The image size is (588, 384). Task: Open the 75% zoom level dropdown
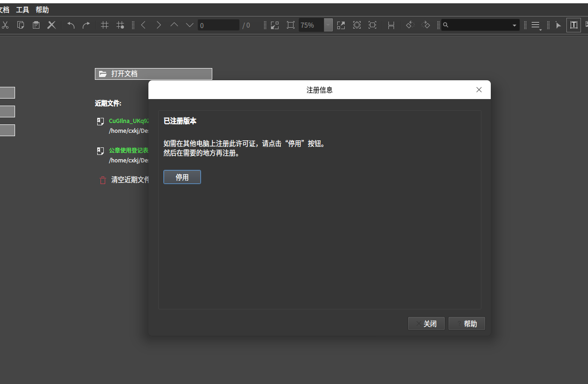pos(328,25)
